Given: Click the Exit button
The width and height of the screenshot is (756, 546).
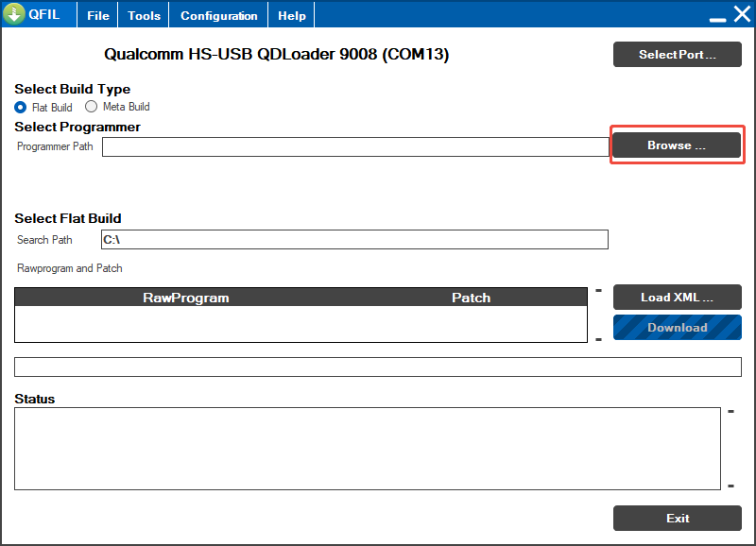Looking at the screenshot, I should [x=677, y=518].
